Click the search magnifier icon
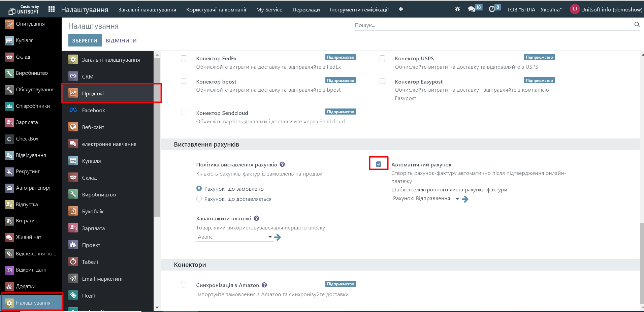The height and width of the screenshot is (312, 644). pyautogui.click(x=637, y=25)
